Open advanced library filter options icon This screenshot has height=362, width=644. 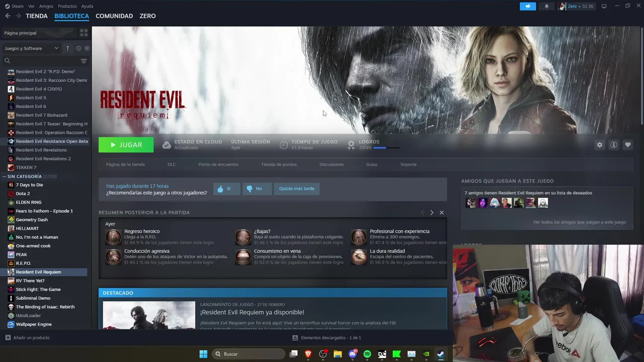(84, 61)
